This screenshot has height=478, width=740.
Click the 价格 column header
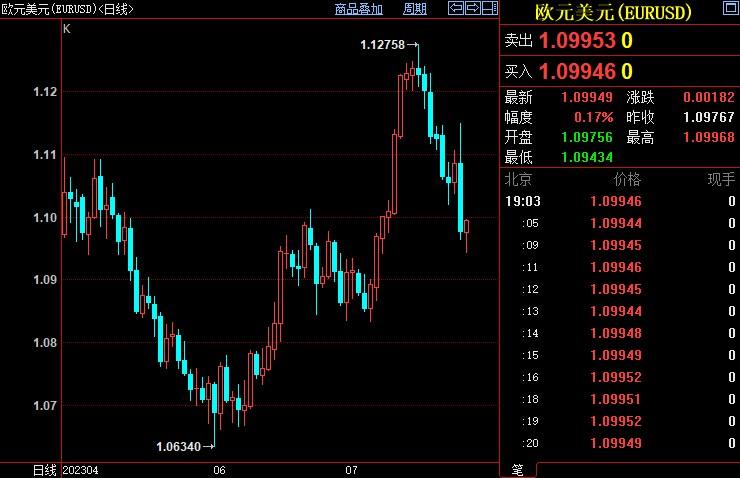(x=627, y=180)
